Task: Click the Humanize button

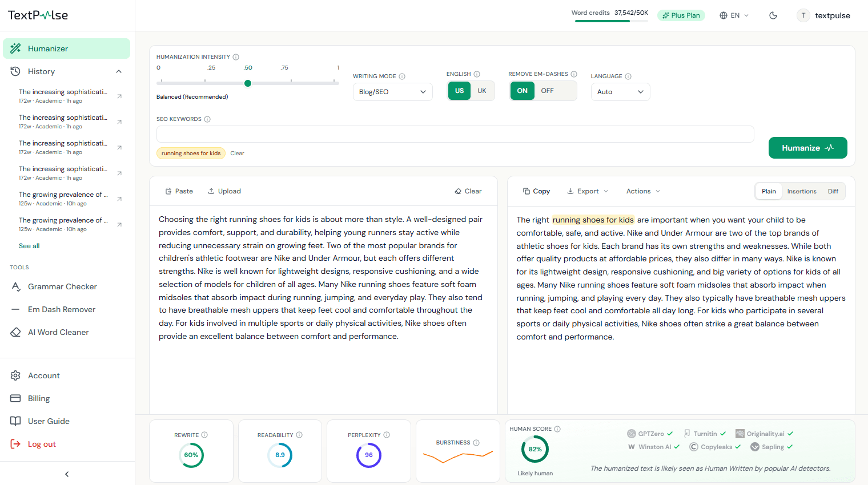Action: coord(807,148)
